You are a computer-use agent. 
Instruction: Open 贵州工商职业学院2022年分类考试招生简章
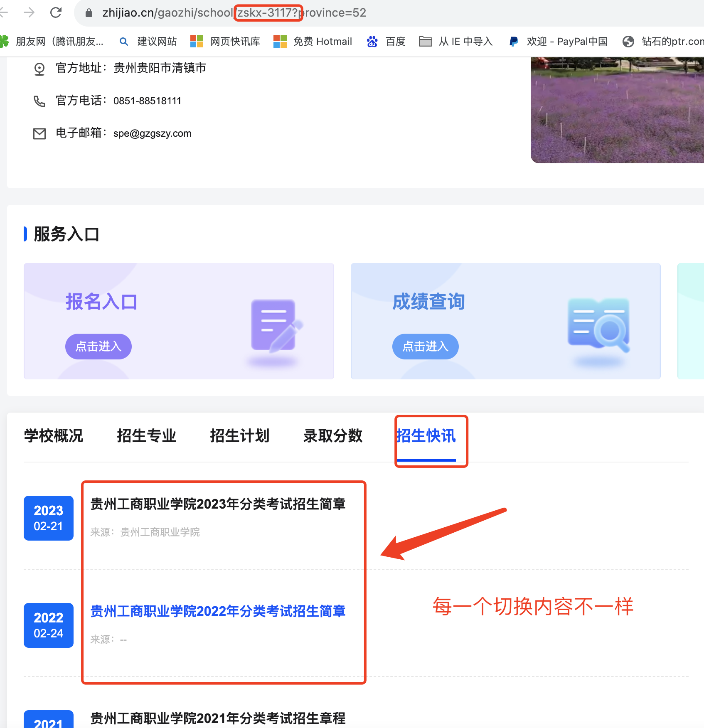tap(218, 611)
